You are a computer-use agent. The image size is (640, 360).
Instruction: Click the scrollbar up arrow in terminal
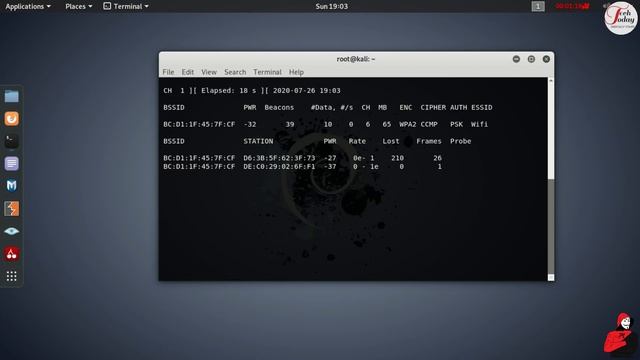(x=551, y=80)
